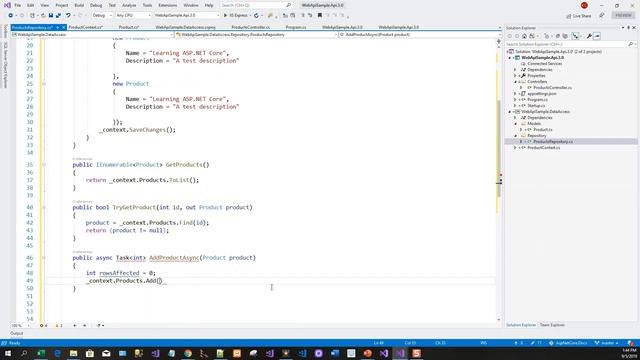This screenshot has width=640, height=360.
Task: Collapse the Models folder
Action: point(515,124)
